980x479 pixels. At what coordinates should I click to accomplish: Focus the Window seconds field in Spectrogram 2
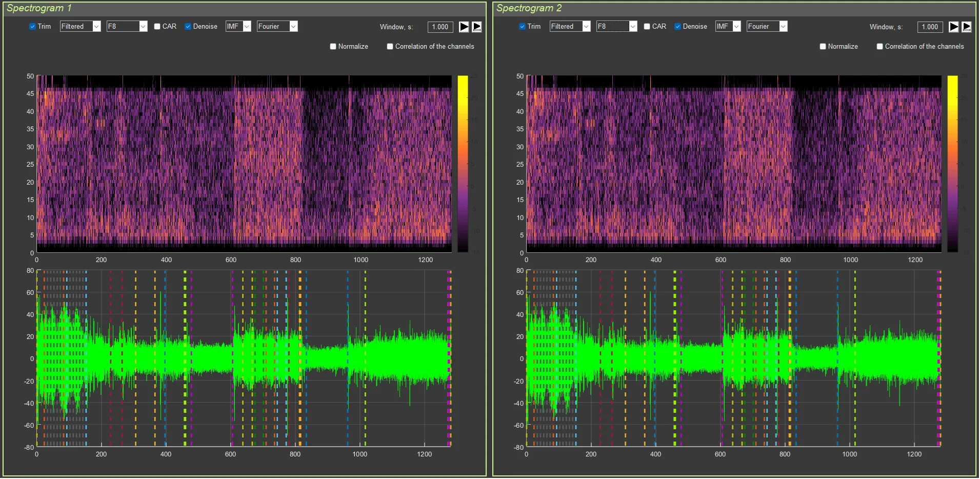pyautogui.click(x=930, y=27)
